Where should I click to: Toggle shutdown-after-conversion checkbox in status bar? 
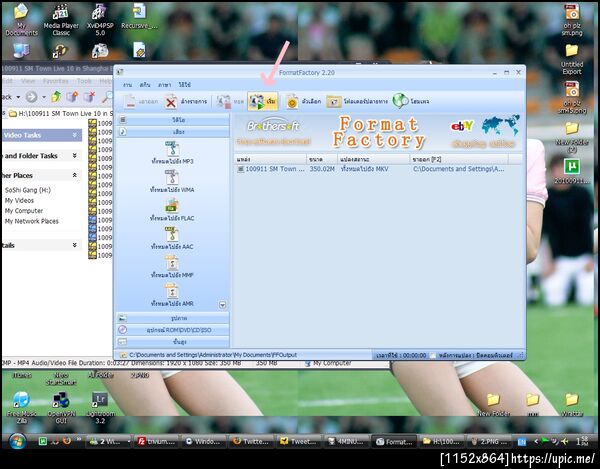433,355
